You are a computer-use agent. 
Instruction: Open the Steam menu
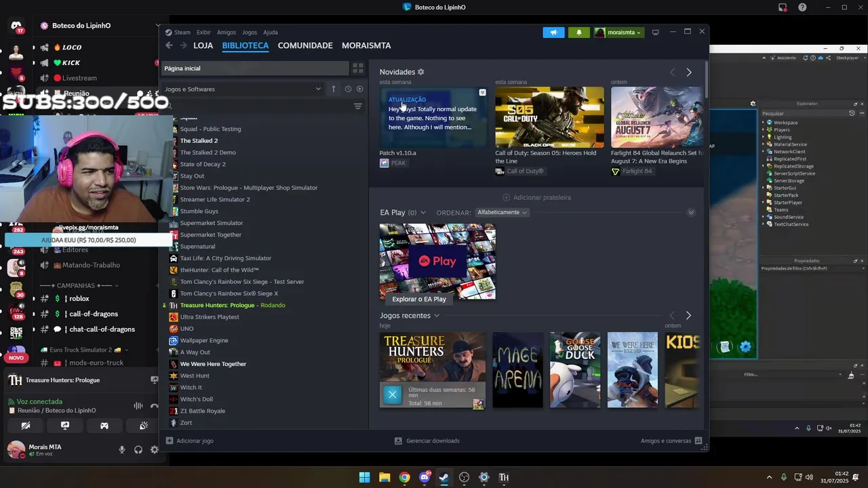click(x=178, y=32)
